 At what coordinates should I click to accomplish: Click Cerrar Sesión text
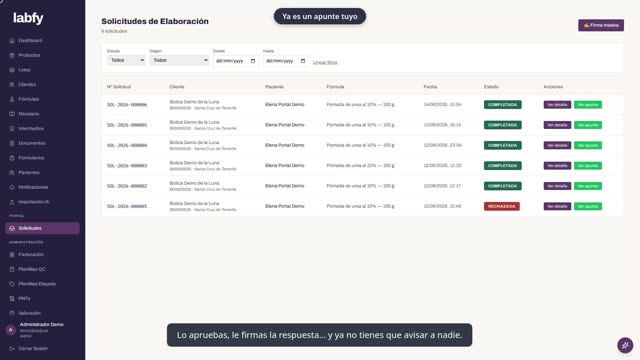tap(33, 349)
